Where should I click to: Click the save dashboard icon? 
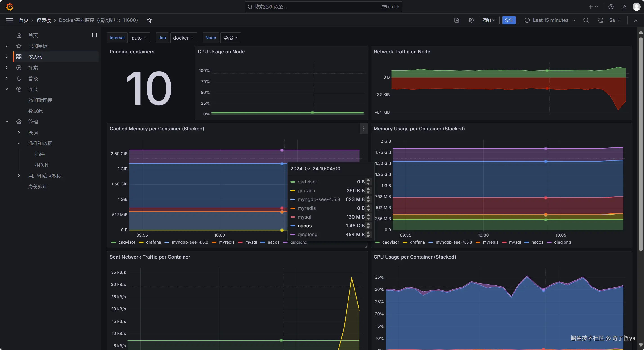click(x=456, y=20)
